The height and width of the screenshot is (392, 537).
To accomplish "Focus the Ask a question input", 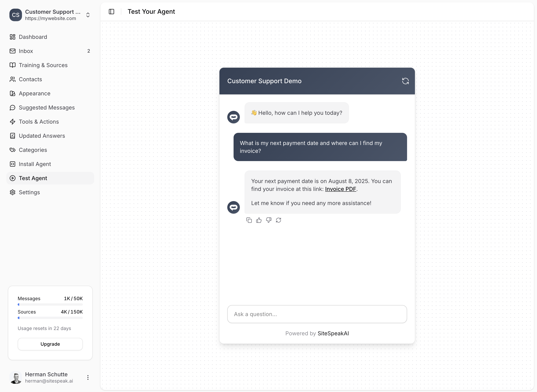I will tap(317, 314).
